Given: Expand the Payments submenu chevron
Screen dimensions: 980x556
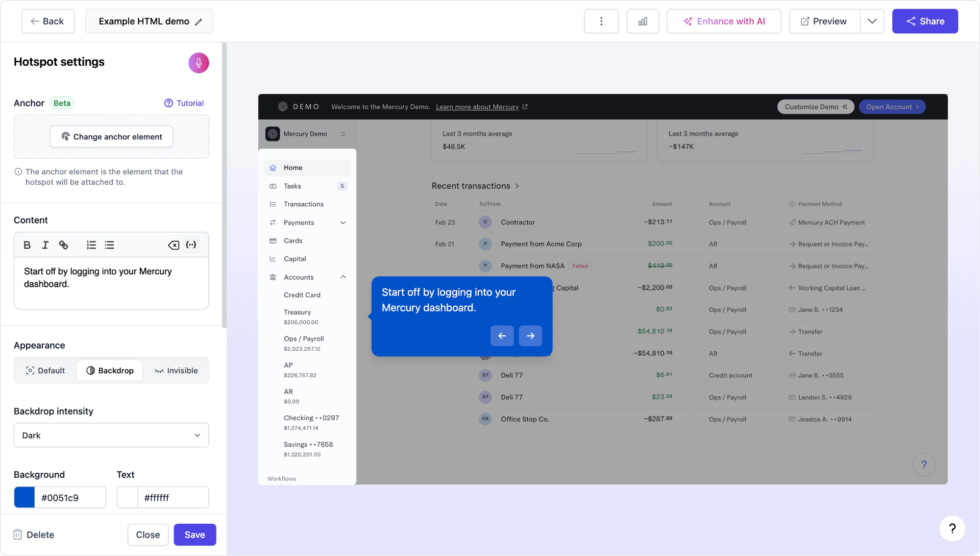Looking at the screenshot, I should pyautogui.click(x=343, y=222).
